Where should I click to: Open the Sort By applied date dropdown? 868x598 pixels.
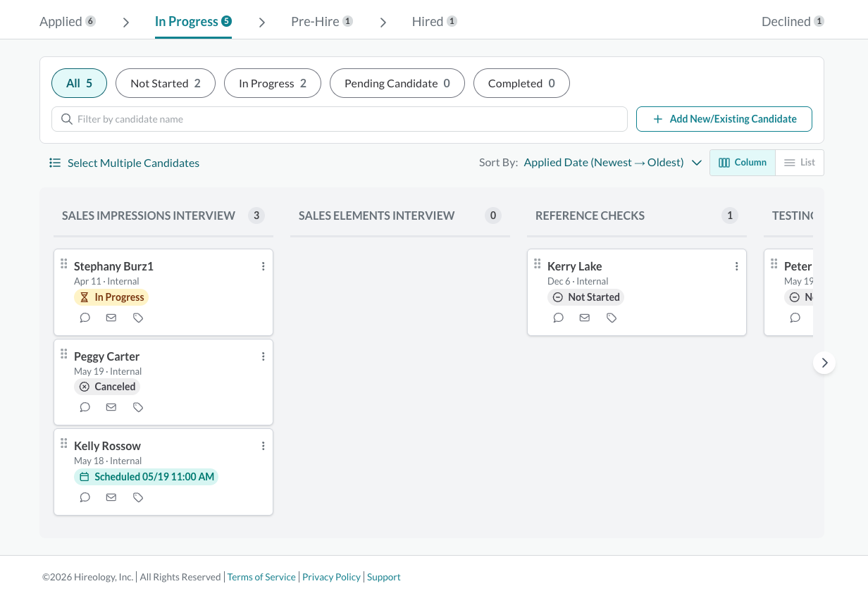point(613,163)
